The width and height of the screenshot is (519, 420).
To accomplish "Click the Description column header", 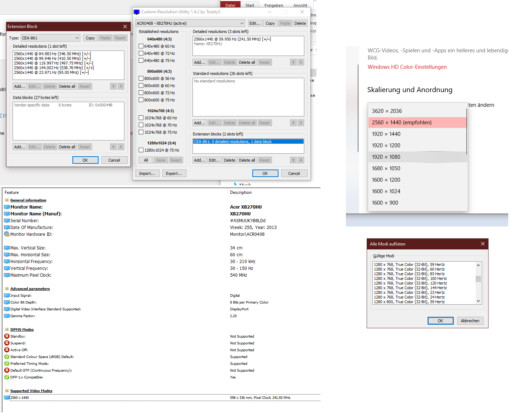I will click(x=274, y=192).
